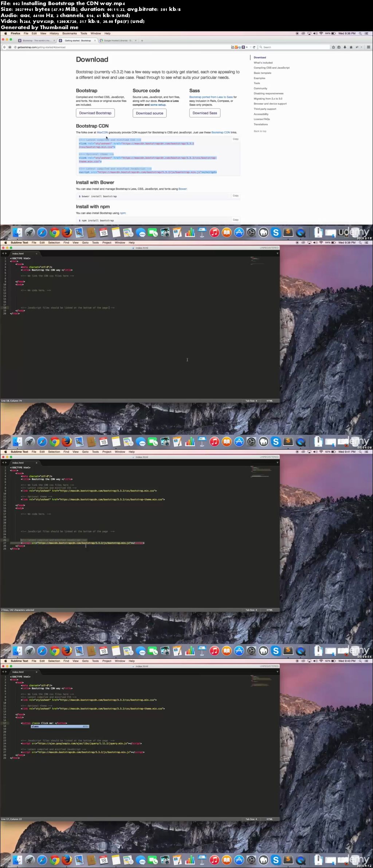Open the Firefox hamburger menu

[368, 47]
